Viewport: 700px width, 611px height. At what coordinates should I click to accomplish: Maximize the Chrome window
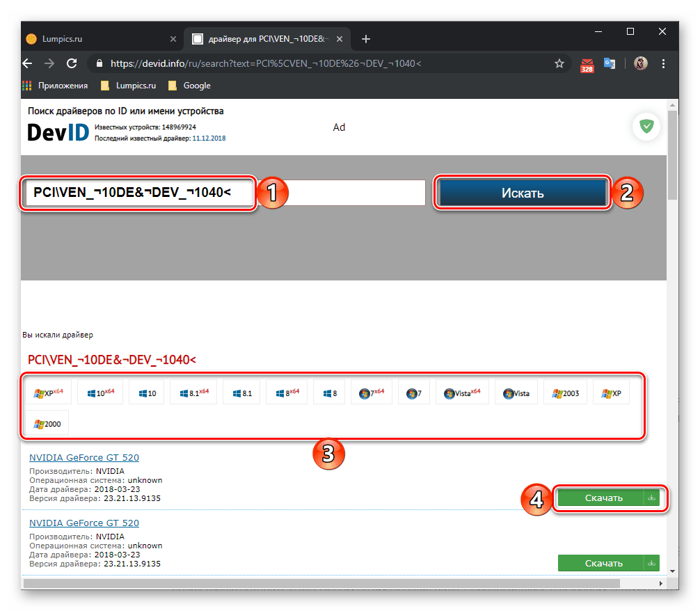[x=630, y=31]
